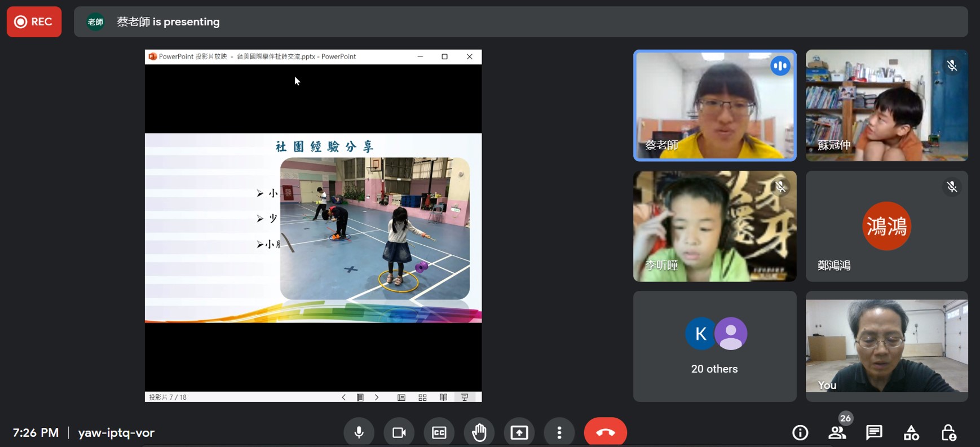Mute the microphone in the call bar
The image size is (980, 447).
359,432
